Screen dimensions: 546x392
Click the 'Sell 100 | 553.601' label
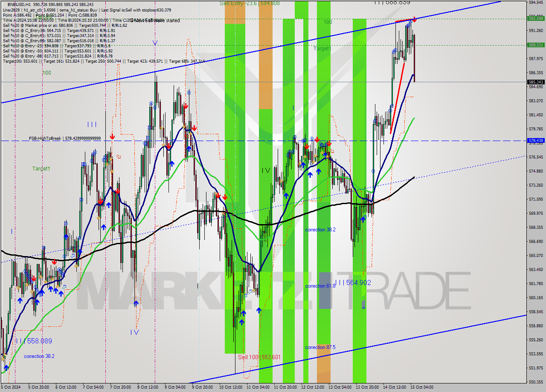click(x=259, y=357)
